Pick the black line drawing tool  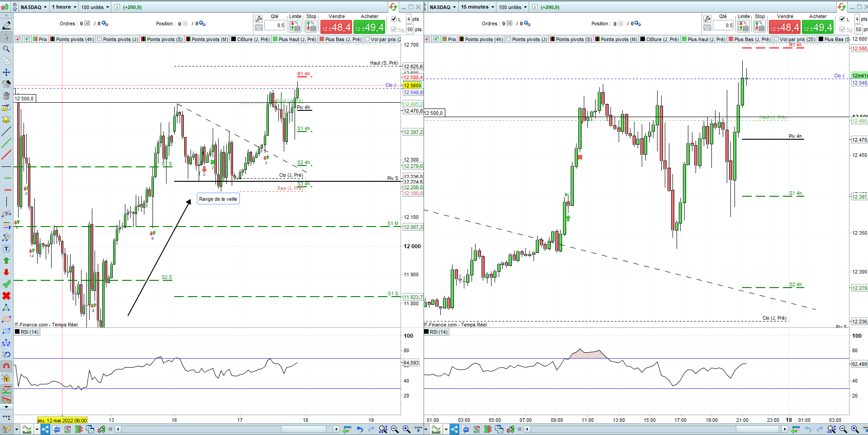(6, 131)
